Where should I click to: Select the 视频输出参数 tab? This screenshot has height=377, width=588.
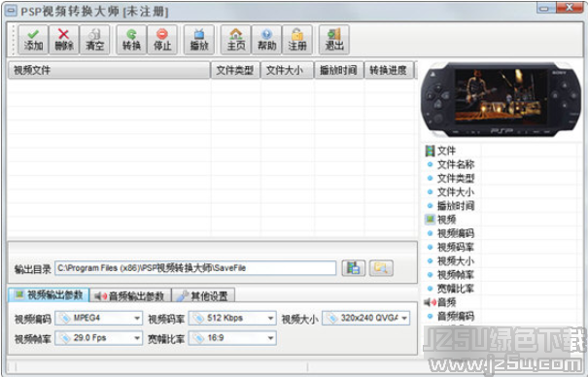pos(49,295)
